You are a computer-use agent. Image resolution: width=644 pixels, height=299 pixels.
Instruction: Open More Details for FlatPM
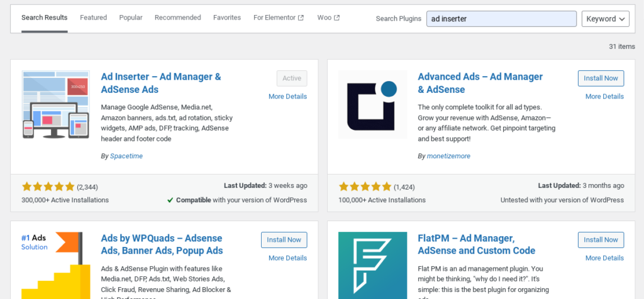pyautogui.click(x=604, y=258)
